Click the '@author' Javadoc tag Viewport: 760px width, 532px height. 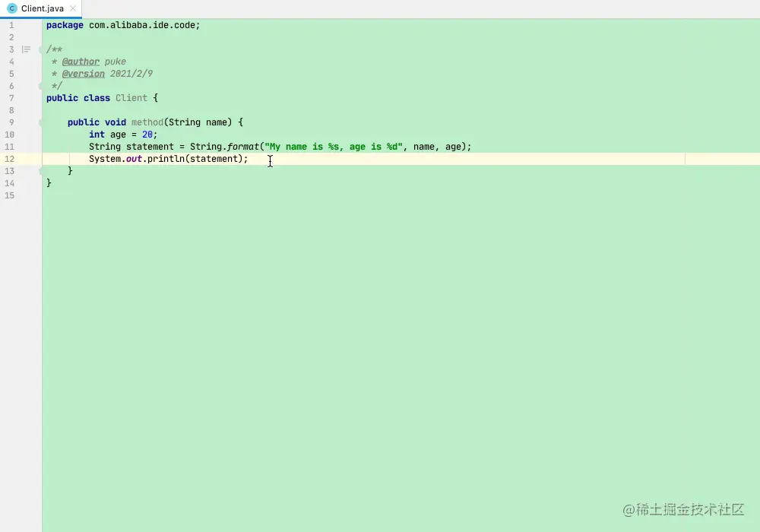81,62
